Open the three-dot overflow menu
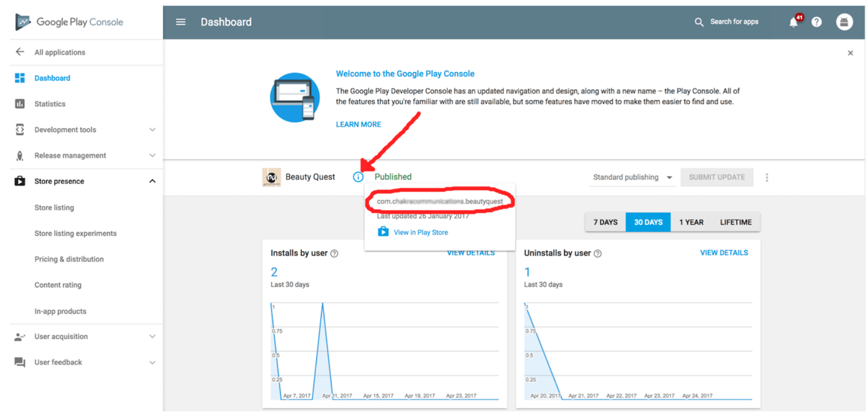 (x=767, y=177)
